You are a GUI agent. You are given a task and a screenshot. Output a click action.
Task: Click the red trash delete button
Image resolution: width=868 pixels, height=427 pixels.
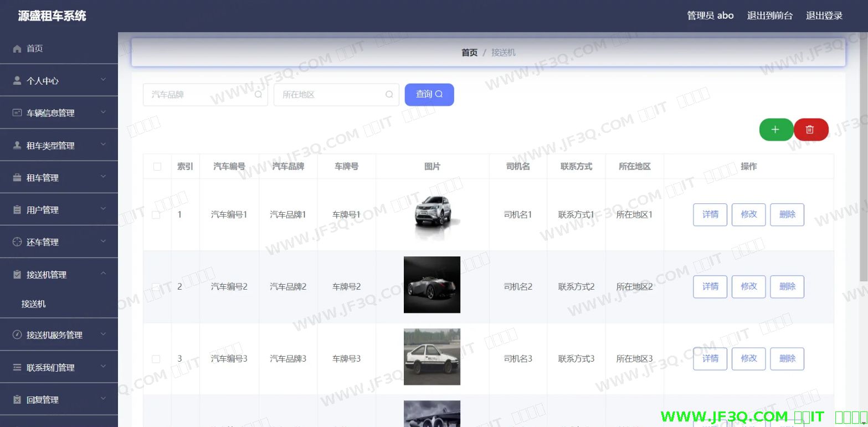tap(810, 130)
